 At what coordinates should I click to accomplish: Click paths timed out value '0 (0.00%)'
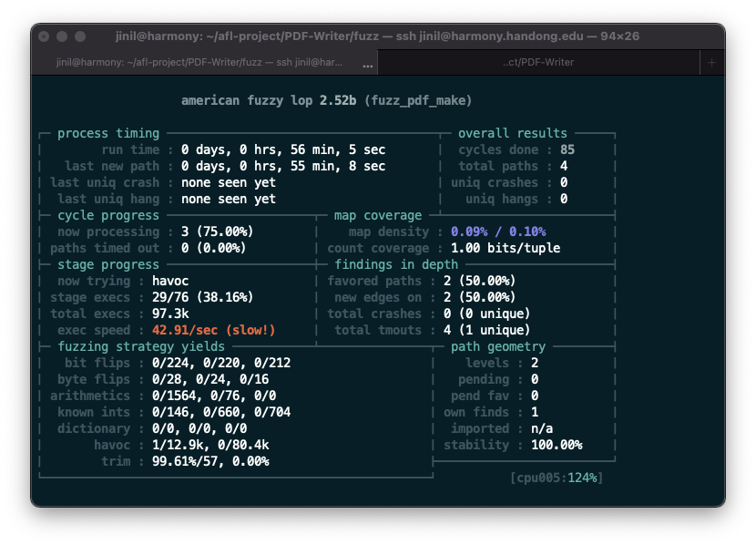click(213, 248)
